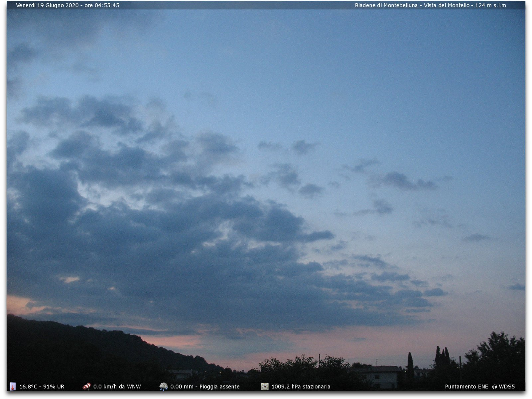Click the webcam sky image
Image resolution: width=532 pixels, height=399 pixels.
pos(266,196)
